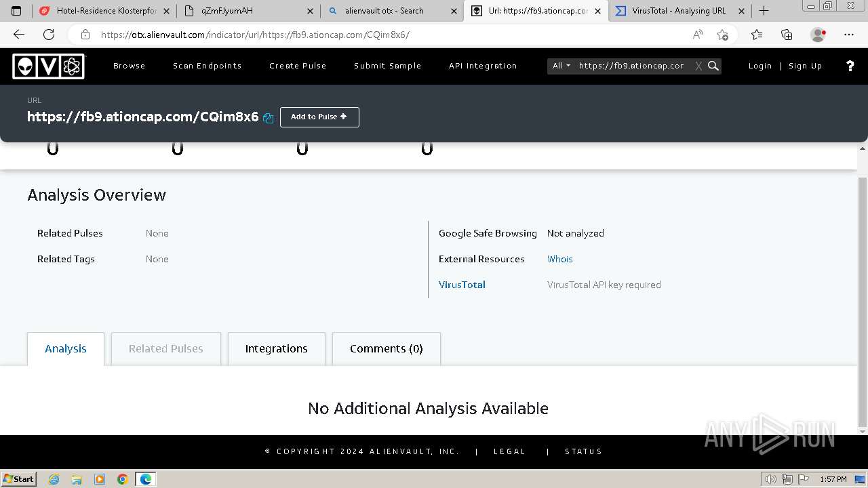Switch to the VirusTotal Analysing URL tab

678,11
